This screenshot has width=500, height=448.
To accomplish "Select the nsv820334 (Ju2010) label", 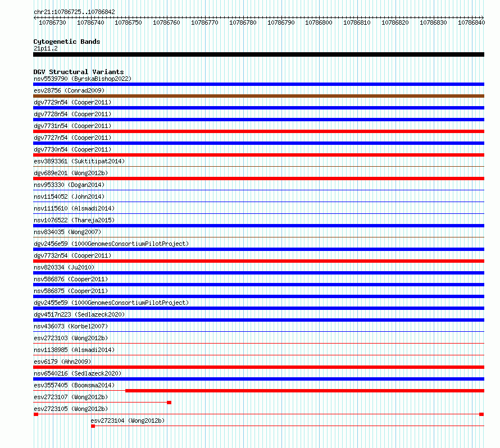I will click(x=64, y=267).
